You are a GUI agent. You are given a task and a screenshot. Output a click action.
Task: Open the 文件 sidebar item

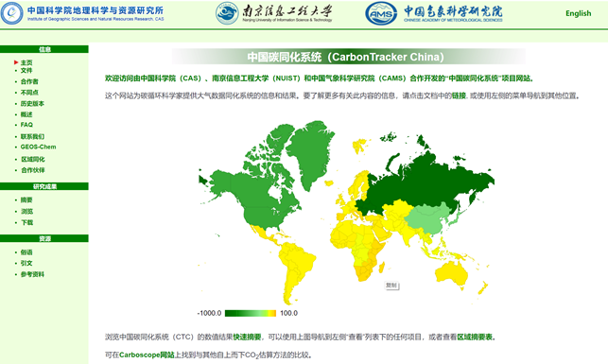[x=26, y=71]
